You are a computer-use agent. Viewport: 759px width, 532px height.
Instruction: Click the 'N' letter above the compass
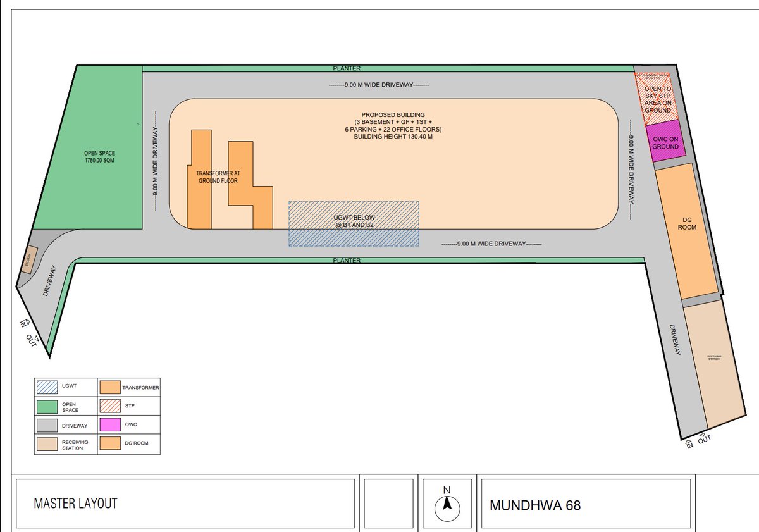click(446, 490)
